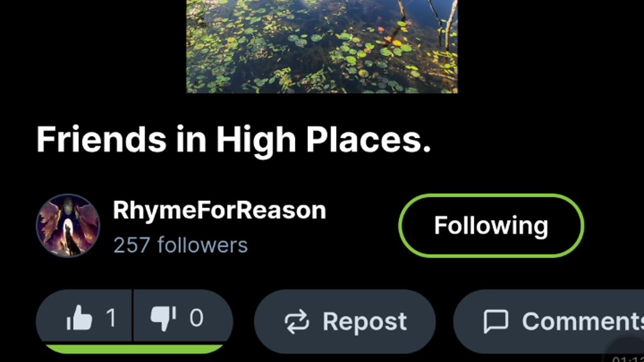Tap the word Following inside green outline
644x362 pixels.
pos(491,226)
